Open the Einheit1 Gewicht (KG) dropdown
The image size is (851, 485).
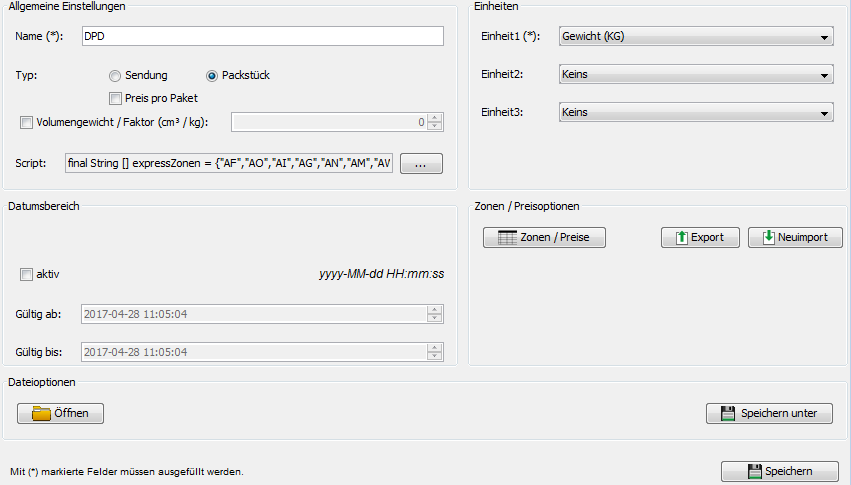tap(696, 38)
